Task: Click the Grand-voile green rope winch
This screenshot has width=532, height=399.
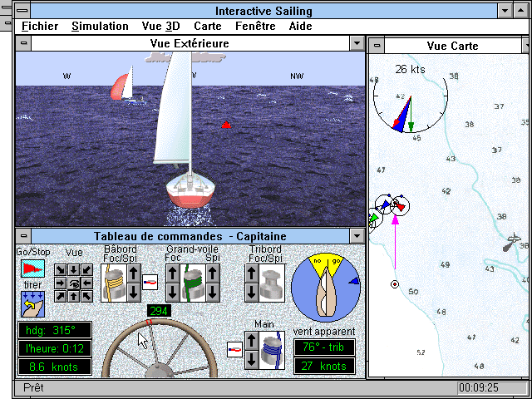Action: pos(192,283)
